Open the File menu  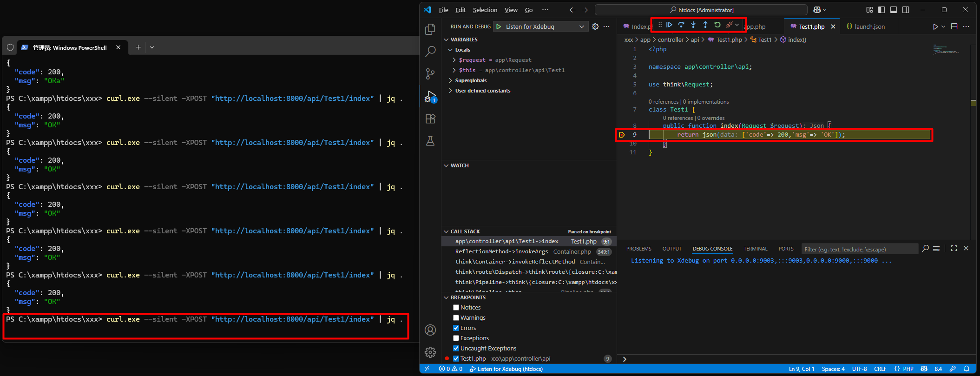coord(444,10)
